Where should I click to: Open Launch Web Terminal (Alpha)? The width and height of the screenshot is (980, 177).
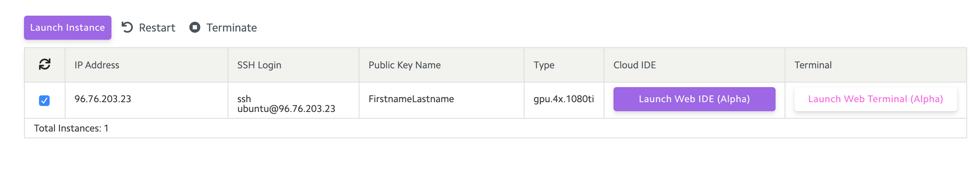876,99
